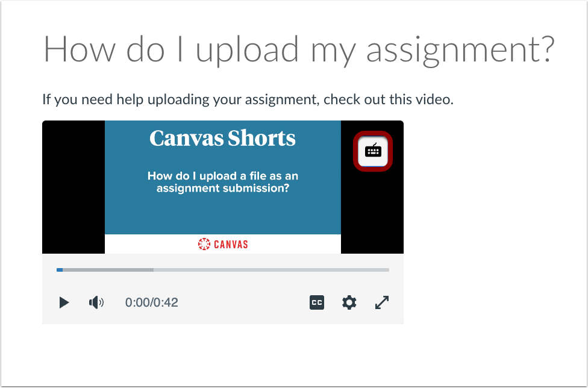588x388 pixels.
Task: Jump to the unbuffered part of progress bar
Action: (x=271, y=270)
